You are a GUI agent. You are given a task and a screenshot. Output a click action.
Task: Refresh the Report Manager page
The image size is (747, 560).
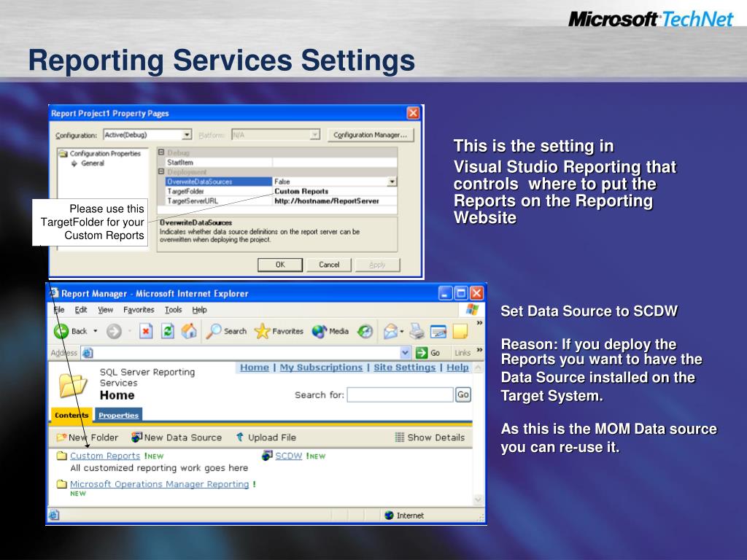[168, 331]
